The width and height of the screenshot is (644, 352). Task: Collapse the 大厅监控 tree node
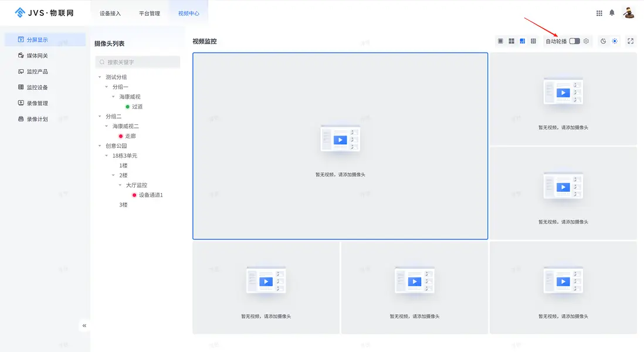click(120, 185)
